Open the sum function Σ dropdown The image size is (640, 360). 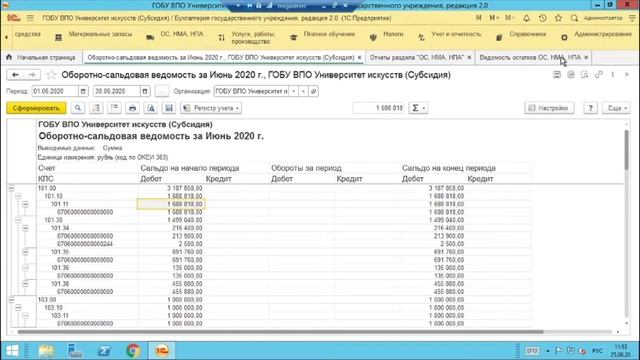(x=418, y=108)
